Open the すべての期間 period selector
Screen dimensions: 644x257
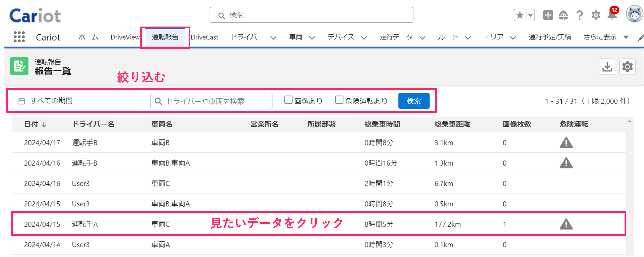pos(77,101)
